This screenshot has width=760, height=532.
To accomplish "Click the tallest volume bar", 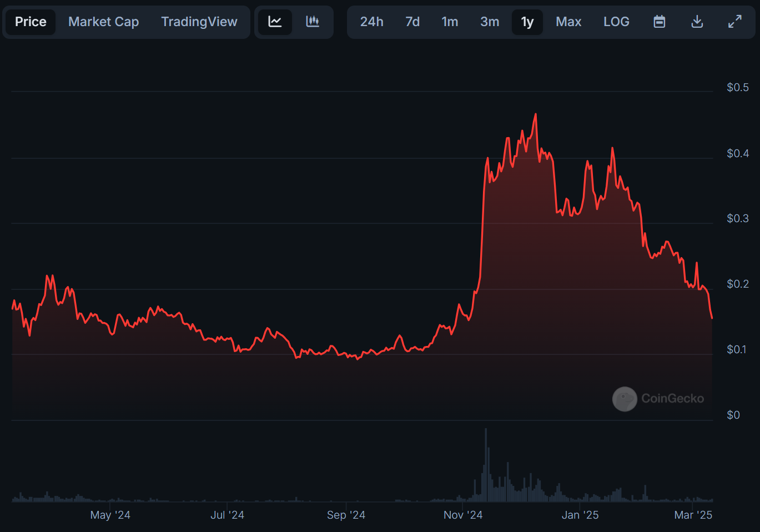I will pos(486,465).
